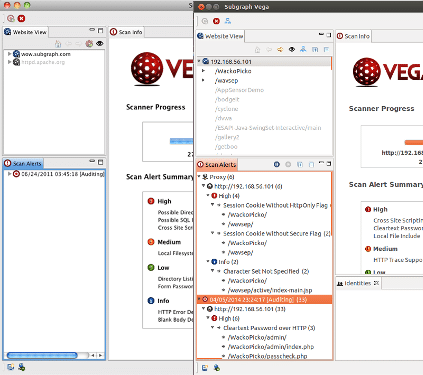Click the blue scanner progress bar in left window
Image resolution: width=423 pixels, height=375 pixels.
pos(181,141)
